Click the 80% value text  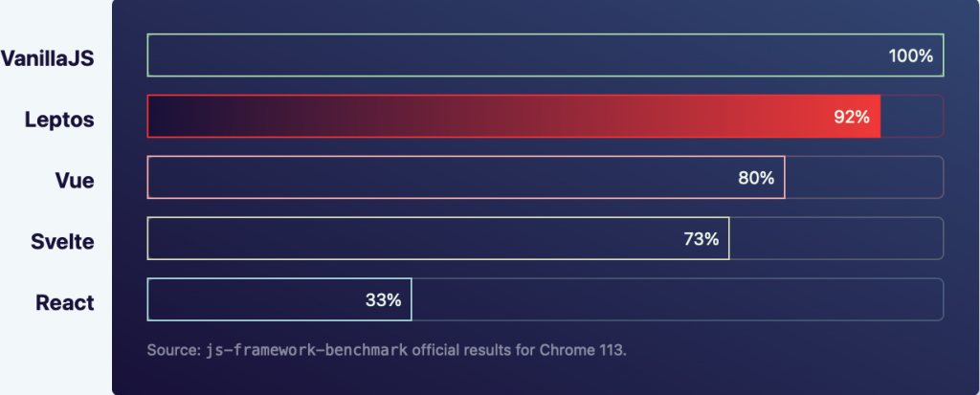[x=756, y=178]
